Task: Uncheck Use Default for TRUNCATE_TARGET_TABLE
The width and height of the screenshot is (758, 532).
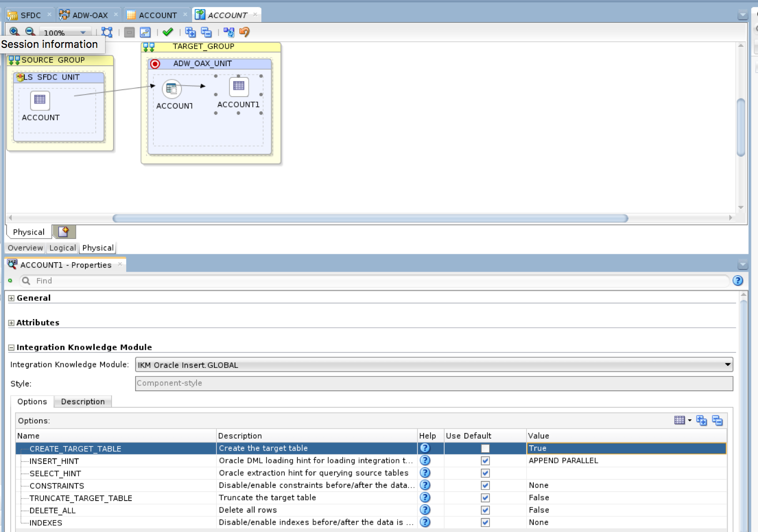Action: click(485, 498)
